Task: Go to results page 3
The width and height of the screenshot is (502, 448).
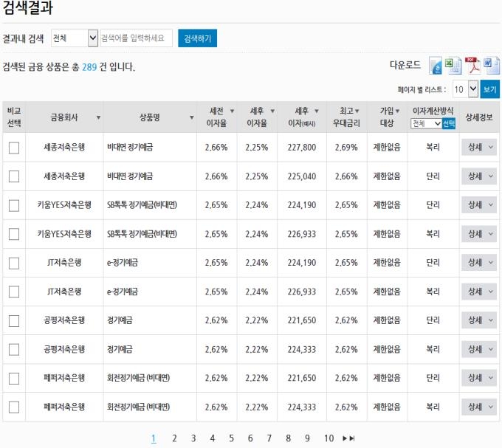Action: [193, 438]
